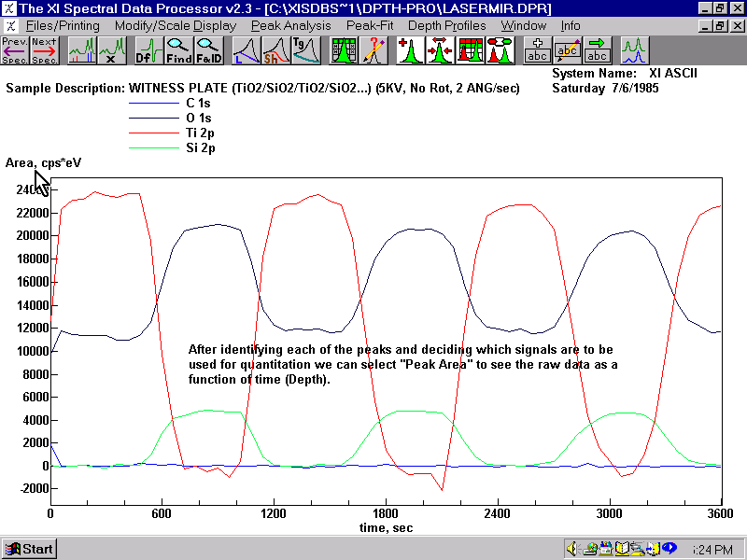Image resolution: width=747 pixels, height=560 pixels.
Task: Click the speaker volume icon in system tray
Action: click(571, 549)
